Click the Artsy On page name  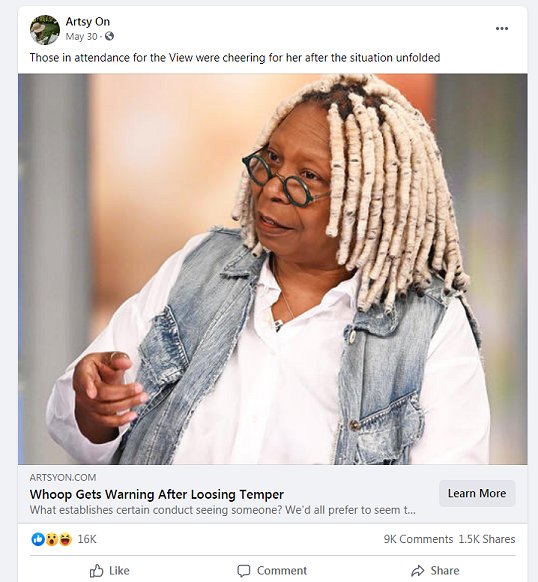click(88, 22)
